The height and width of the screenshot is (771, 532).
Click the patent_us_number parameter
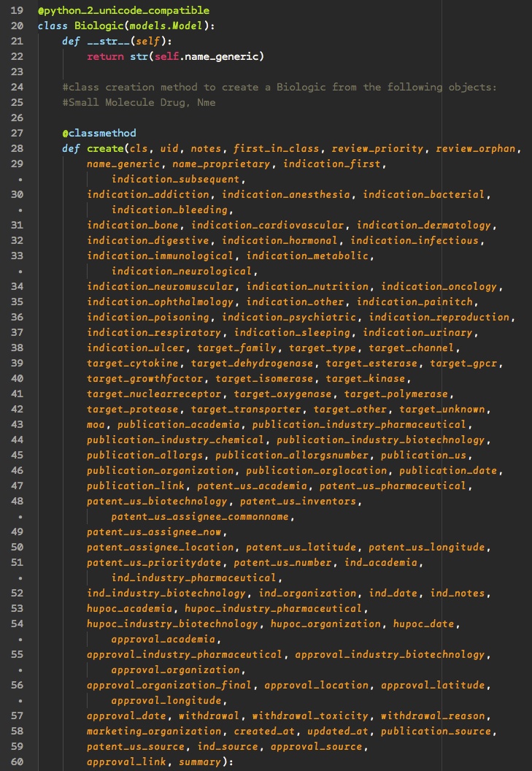click(x=282, y=562)
